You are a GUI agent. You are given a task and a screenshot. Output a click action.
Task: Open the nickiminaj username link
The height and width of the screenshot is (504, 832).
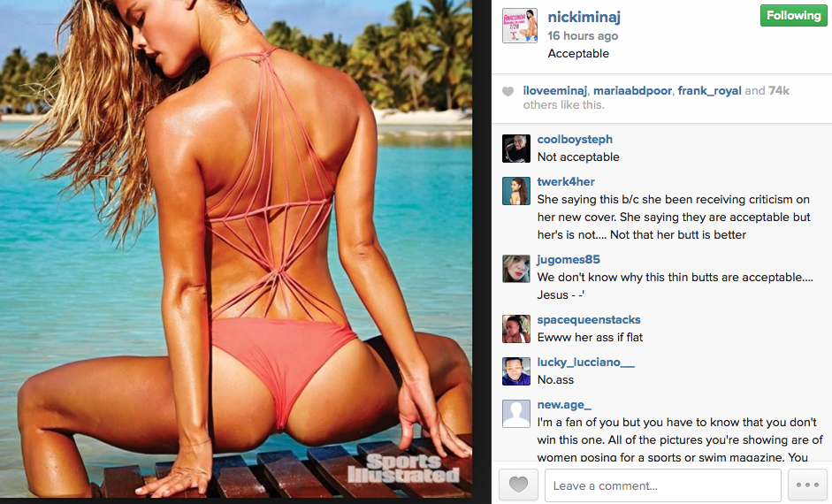584,17
